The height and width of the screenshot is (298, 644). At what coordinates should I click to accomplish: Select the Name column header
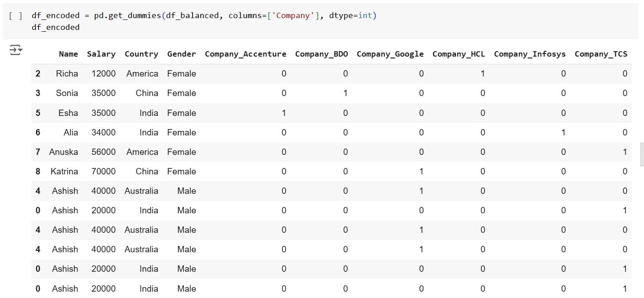(68, 53)
